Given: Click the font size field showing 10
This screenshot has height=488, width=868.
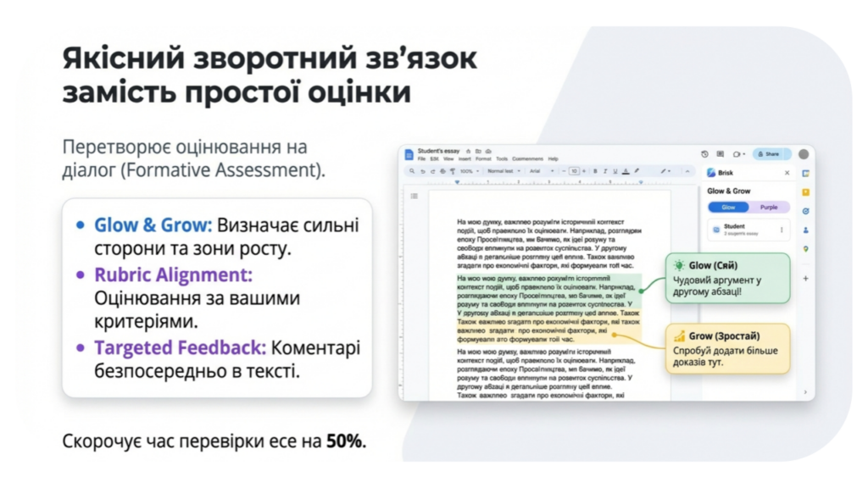Looking at the screenshot, I should [574, 171].
